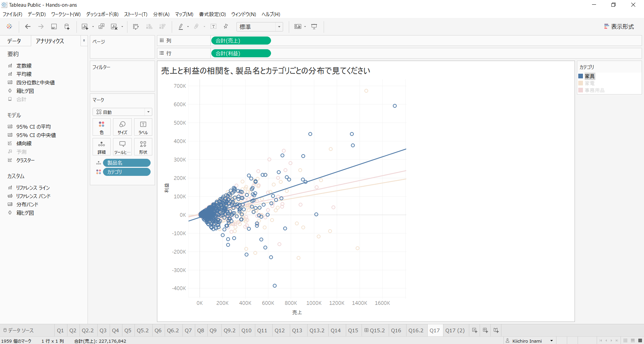The width and height of the screenshot is (644, 344).
Task: Click the 家電 legend color swatch
Action: (x=581, y=83)
